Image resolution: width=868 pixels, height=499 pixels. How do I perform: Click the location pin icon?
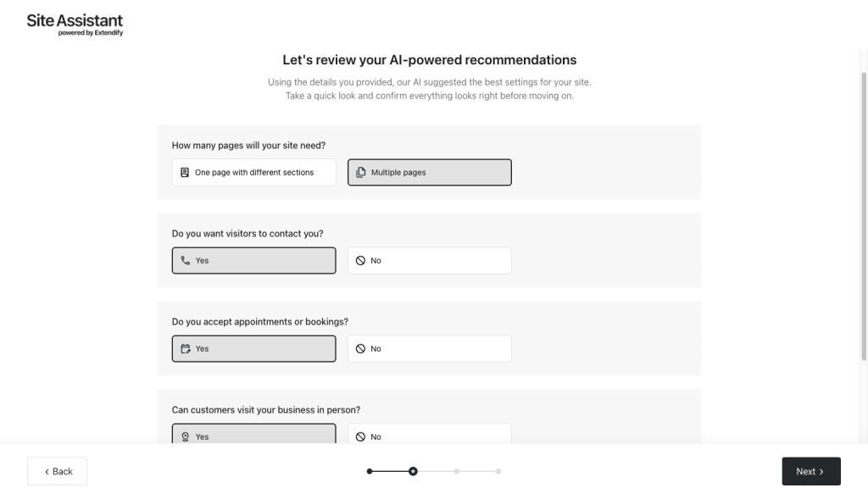(x=186, y=436)
